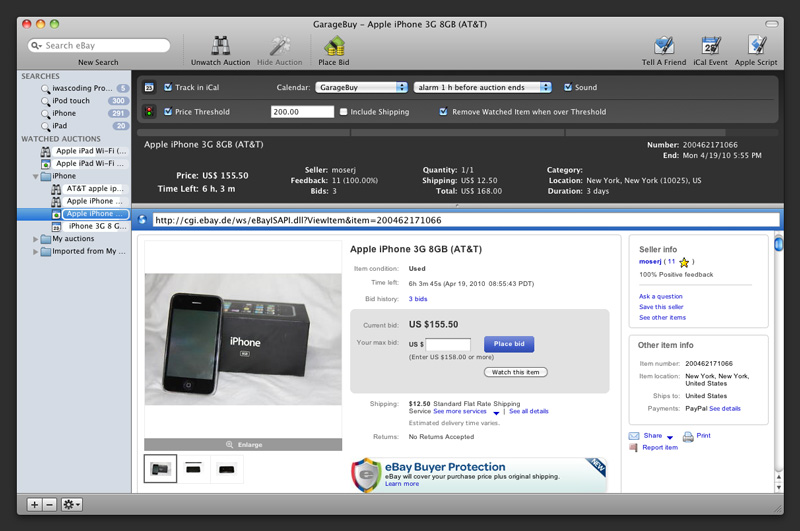The height and width of the screenshot is (531, 800).
Task: Open the Share dropdown arrow
Action: (670, 437)
